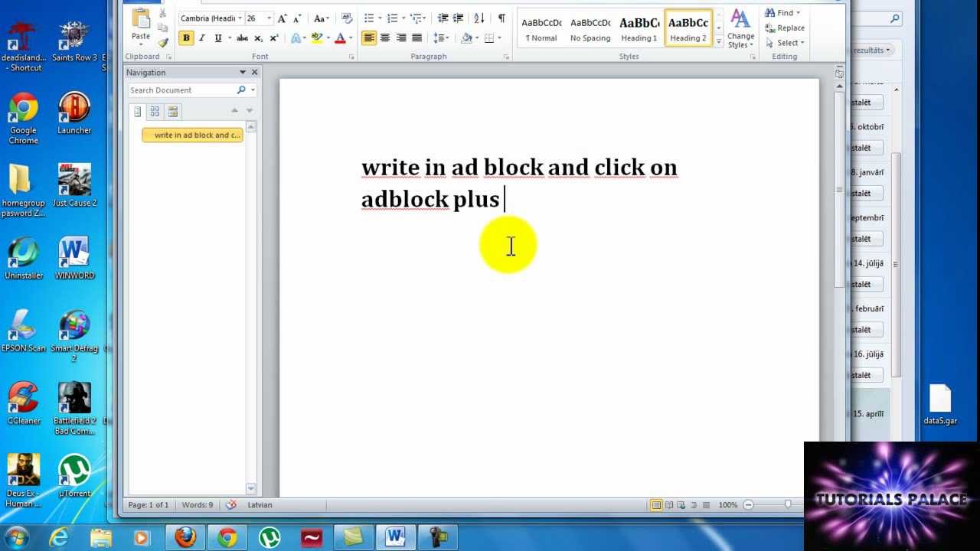
Task: Click Words: 9 in status bar
Action: pyautogui.click(x=198, y=505)
